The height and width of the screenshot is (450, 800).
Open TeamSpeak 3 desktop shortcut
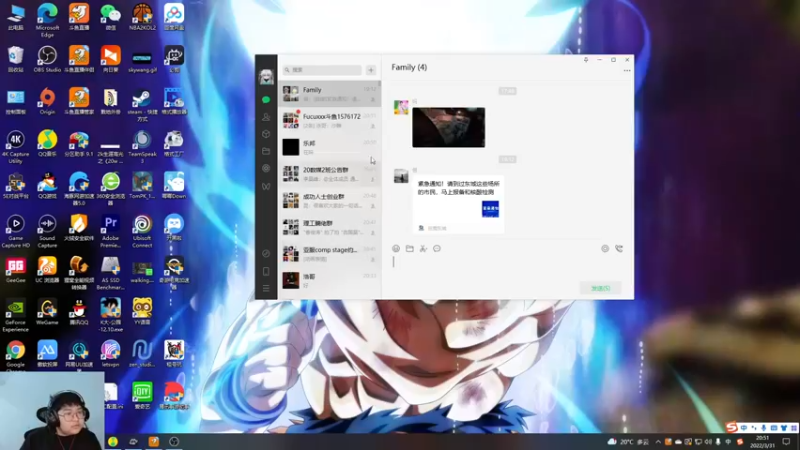[x=142, y=146]
